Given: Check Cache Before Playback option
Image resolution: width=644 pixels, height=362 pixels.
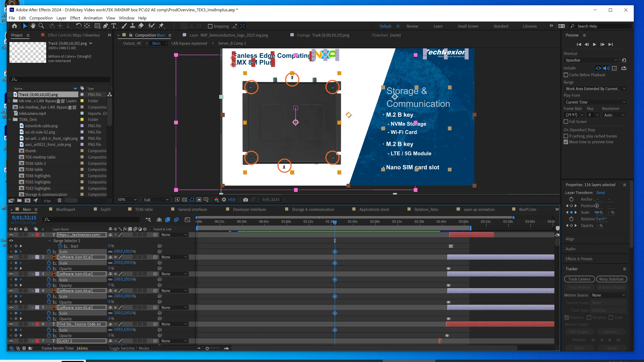Looking at the screenshot, I should click(566, 75).
